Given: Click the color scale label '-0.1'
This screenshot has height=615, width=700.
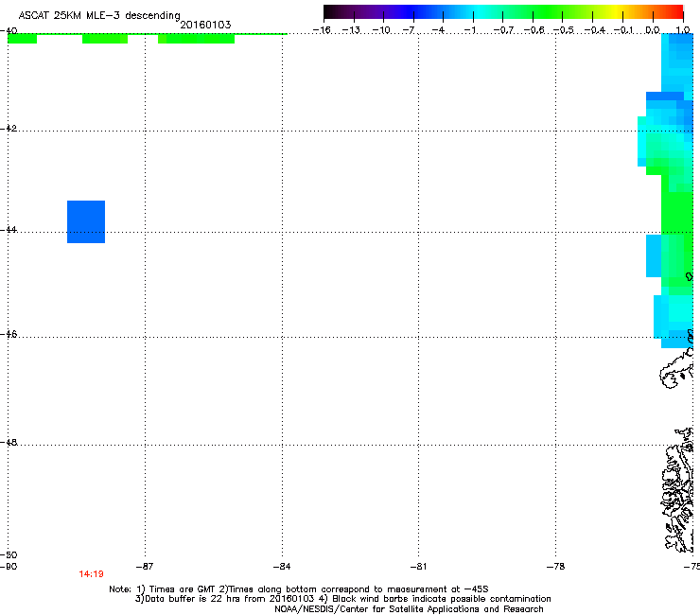Looking at the screenshot, I should click(x=623, y=30).
